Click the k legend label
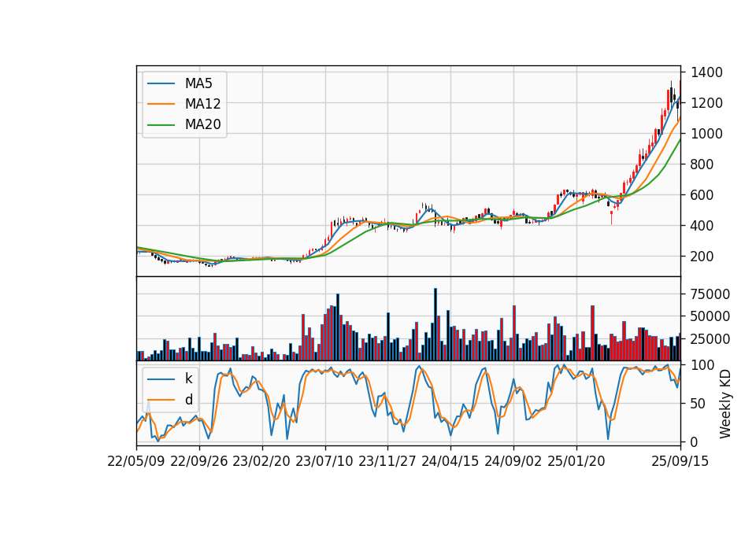Screen dimensions: 756x543 (188, 379)
